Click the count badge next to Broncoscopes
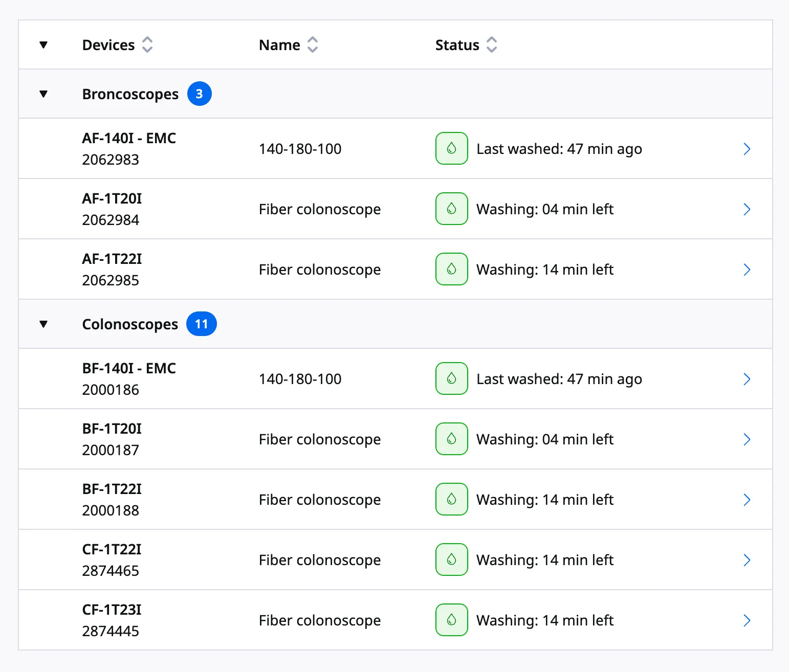The height and width of the screenshot is (672, 789). tap(200, 94)
